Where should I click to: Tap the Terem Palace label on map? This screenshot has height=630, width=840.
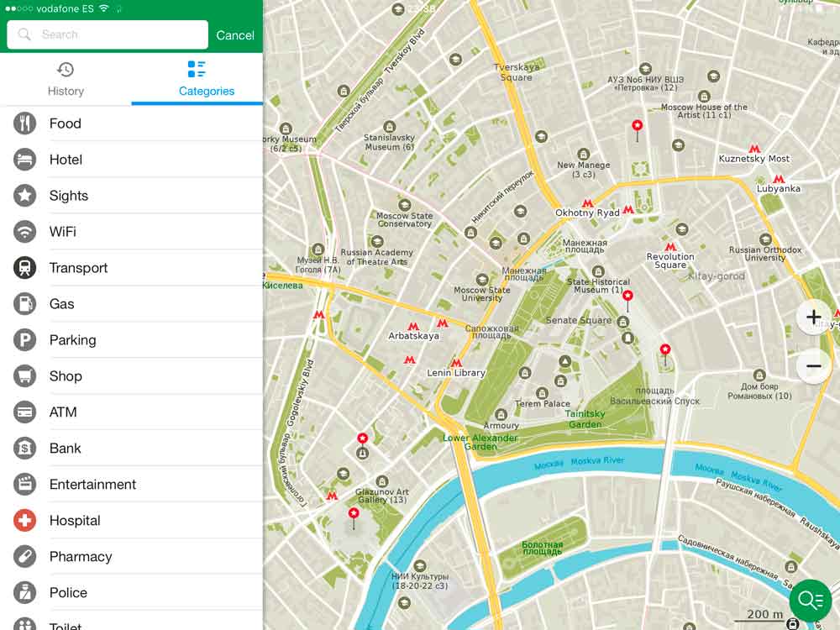click(543, 404)
